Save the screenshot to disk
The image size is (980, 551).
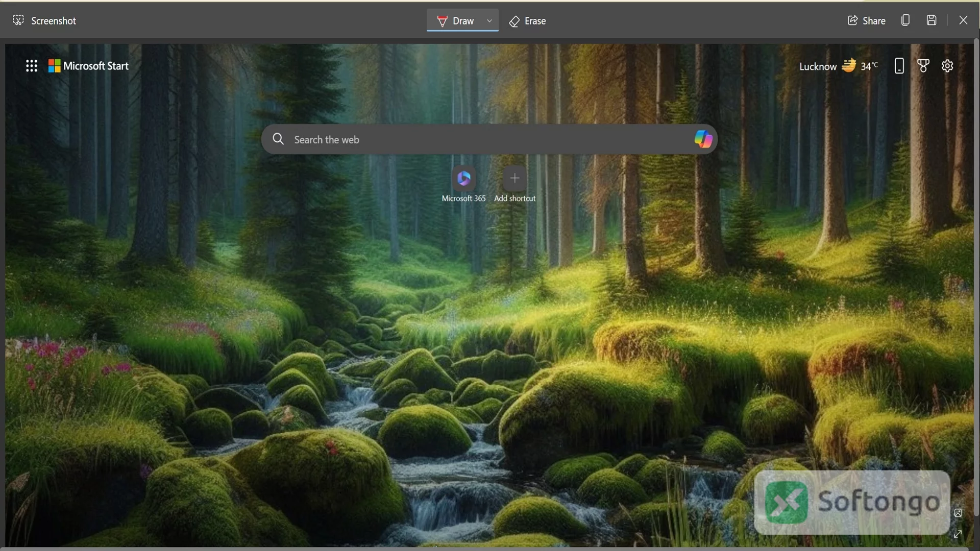pyautogui.click(x=932, y=20)
